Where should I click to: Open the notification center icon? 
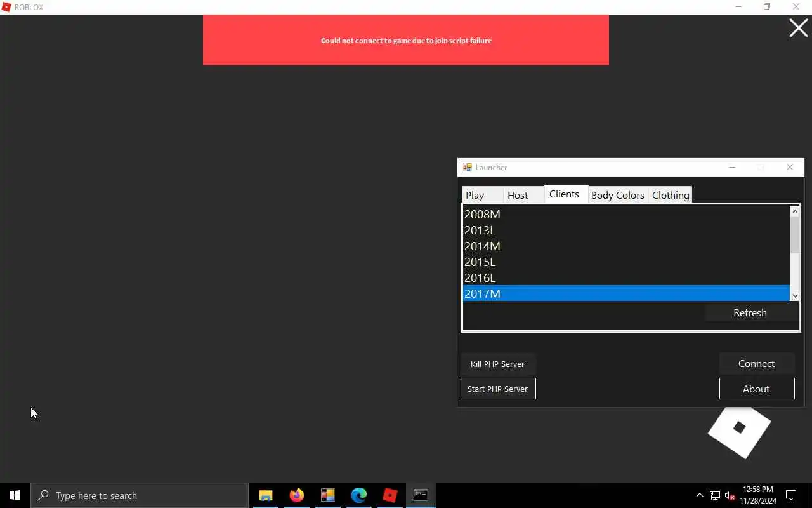[x=791, y=495]
